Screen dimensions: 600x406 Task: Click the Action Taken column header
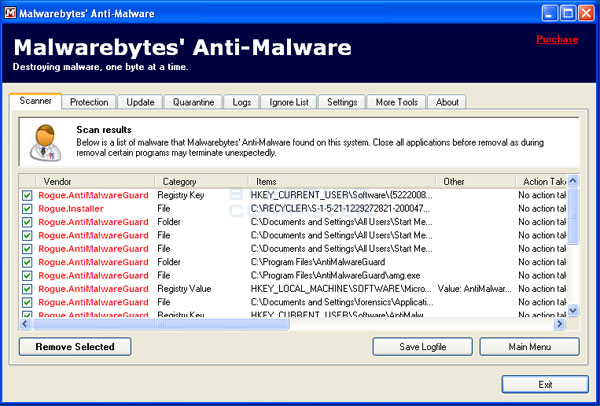point(541,181)
